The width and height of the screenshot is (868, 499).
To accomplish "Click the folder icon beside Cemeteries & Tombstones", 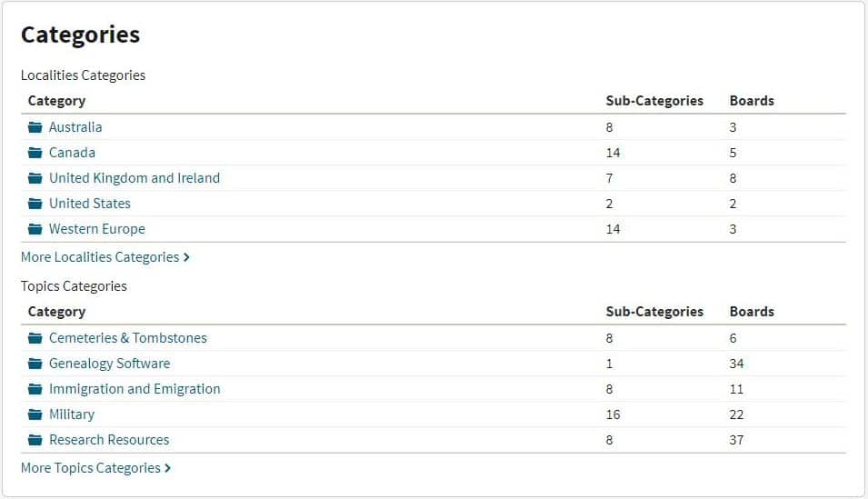I will click(x=35, y=338).
